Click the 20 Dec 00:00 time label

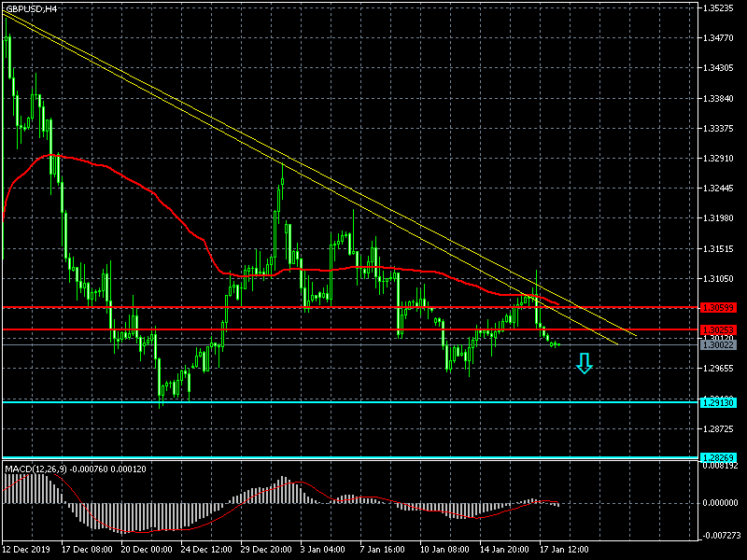[147, 550]
